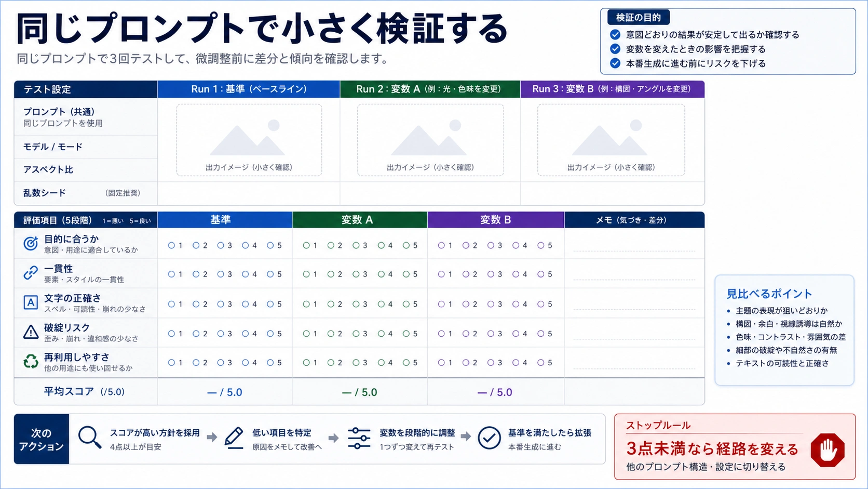Select the Run 1 output image placeholder
The height and width of the screenshot is (489, 868).
point(249,140)
